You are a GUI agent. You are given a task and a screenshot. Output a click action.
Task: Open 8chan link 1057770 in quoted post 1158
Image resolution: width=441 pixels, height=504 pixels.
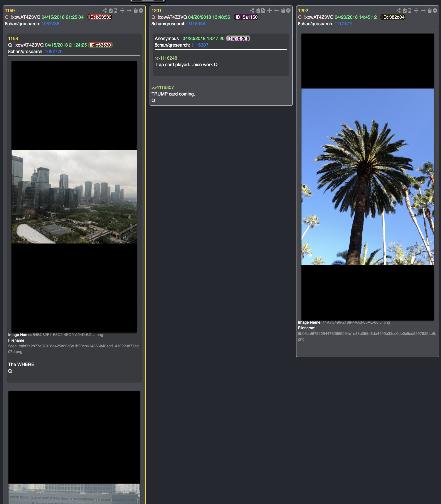[x=54, y=52]
